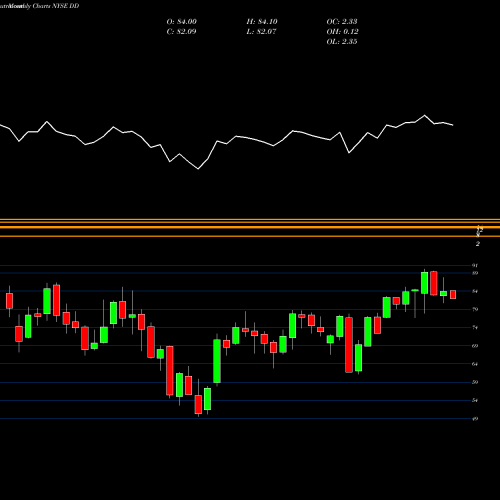This screenshot has width=500, height=500.
Task: Click the 49 price axis label
Action: 475,419
